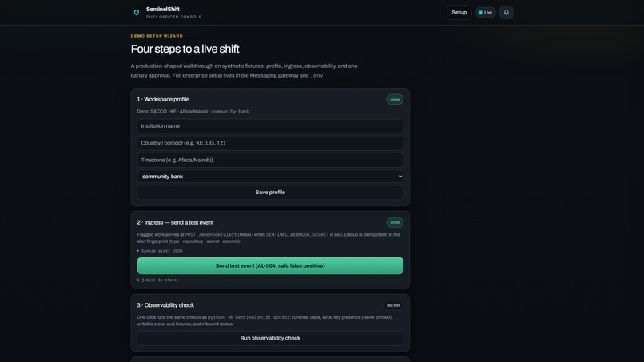The width and height of the screenshot is (644, 362).
Task: Click 'Four steps to a live shift' title
Action: click(185, 49)
